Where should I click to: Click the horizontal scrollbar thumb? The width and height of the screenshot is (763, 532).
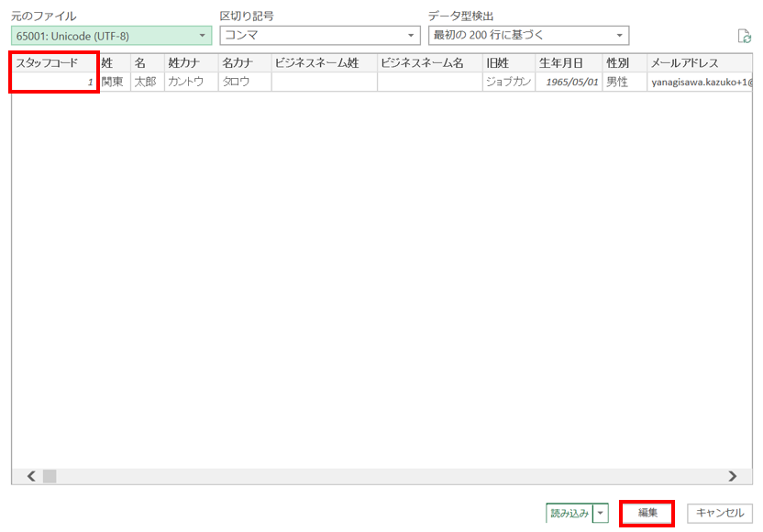[50, 476]
